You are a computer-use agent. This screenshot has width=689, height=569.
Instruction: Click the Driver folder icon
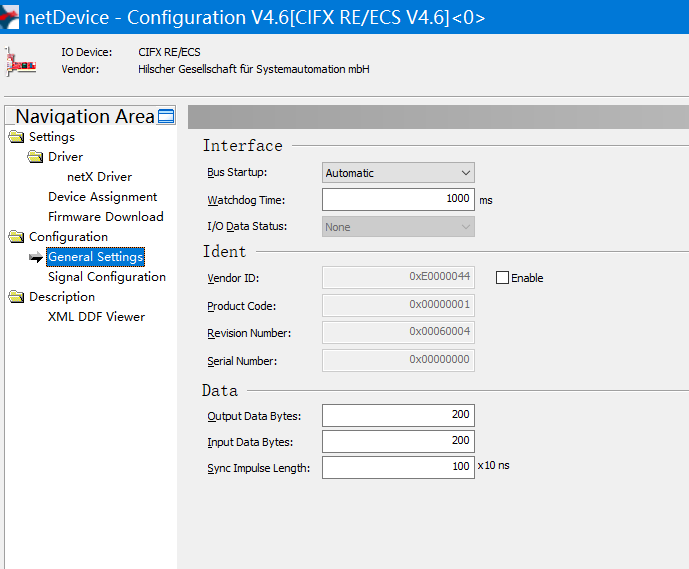[x=35, y=157]
